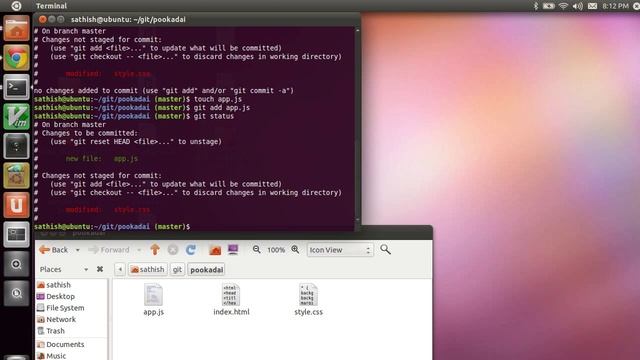Select sathish in the Places sidebar
The height and width of the screenshot is (360, 640).
click(x=53, y=284)
